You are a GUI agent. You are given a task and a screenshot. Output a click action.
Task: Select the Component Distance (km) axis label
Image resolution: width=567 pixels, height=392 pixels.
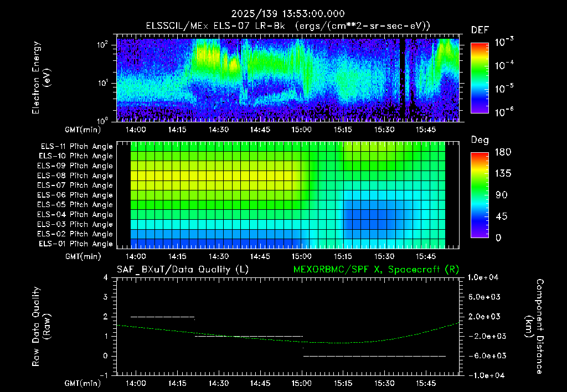(x=534, y=326)
